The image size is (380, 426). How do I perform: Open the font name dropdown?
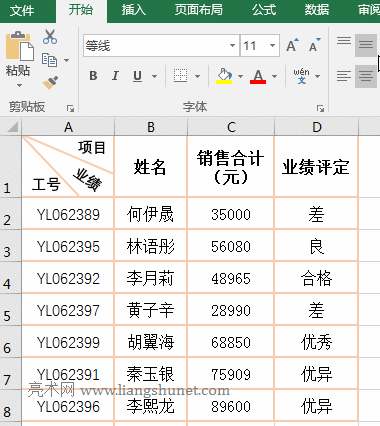click(232, 45)
